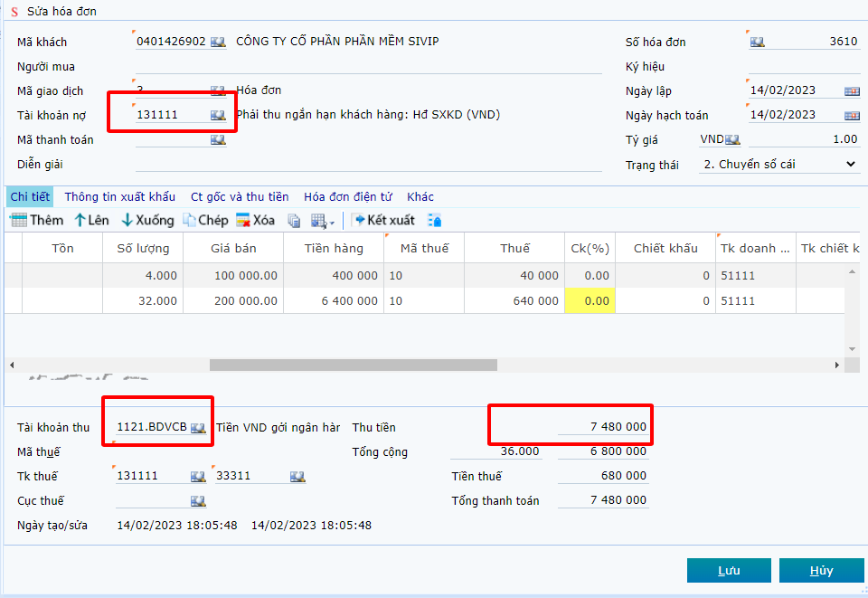
Task: Open the Hóa đơn điện tử tab
Action: coord(348,196)
